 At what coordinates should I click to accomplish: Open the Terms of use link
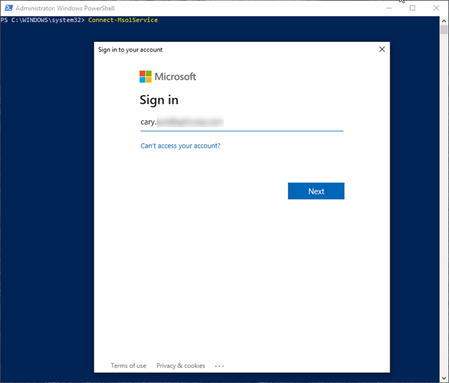click(x=128, y=366)
